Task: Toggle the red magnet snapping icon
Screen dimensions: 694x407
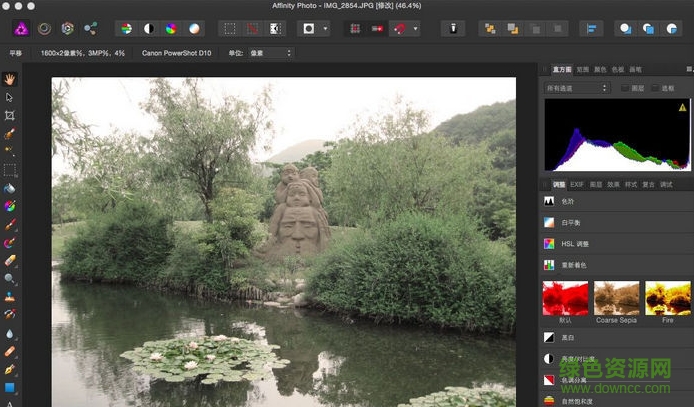Action: [x=400, y=29]
